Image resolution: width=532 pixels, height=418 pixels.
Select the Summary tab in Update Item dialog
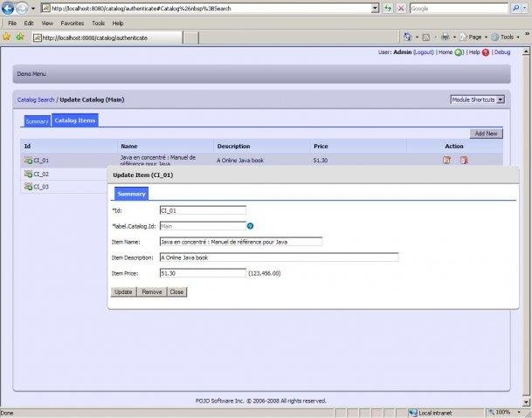(131, 194)
